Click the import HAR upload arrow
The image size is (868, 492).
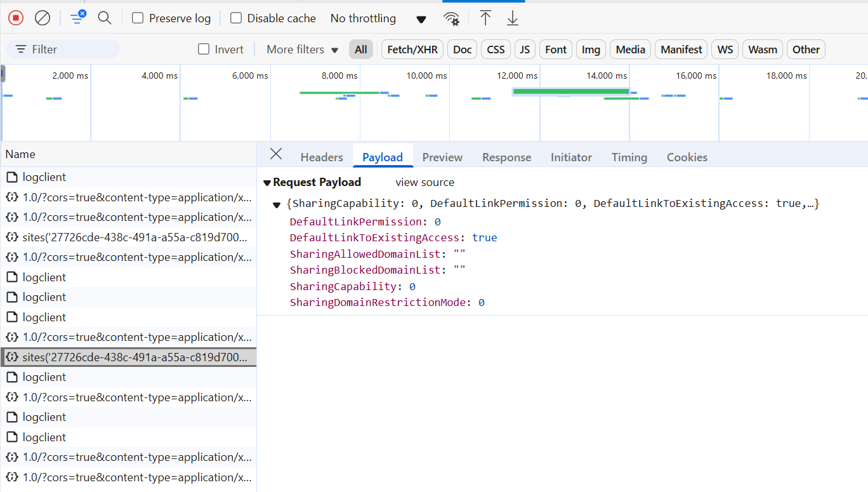tap(485, 18)
